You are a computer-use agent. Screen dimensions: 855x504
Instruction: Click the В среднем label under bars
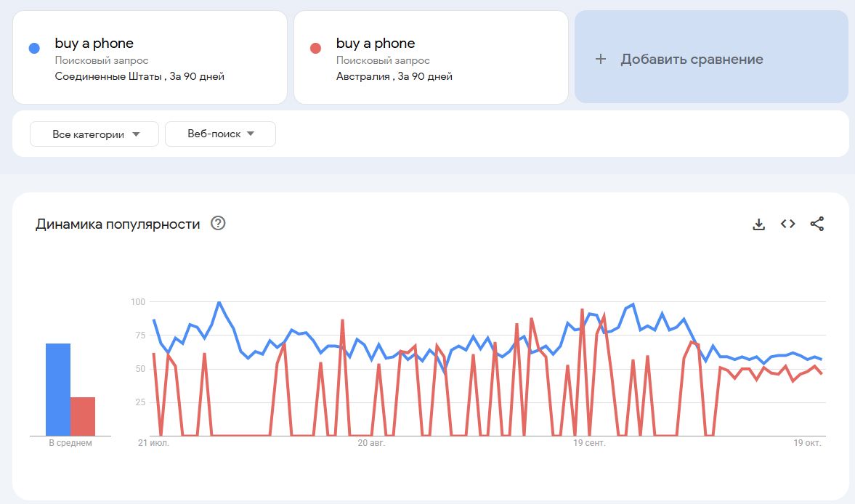[x=70, y=443]
